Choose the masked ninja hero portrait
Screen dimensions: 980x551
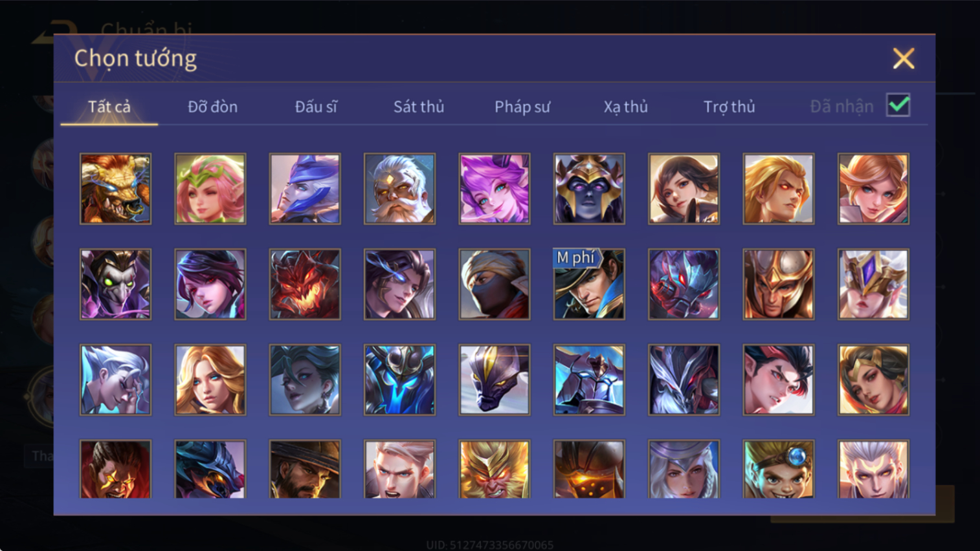point(495,284)
